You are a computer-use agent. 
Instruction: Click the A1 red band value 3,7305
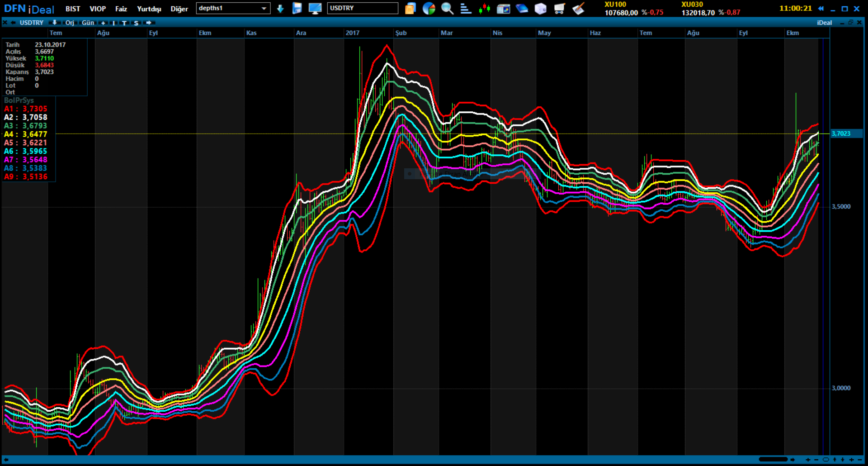click(x=35, y=109)
